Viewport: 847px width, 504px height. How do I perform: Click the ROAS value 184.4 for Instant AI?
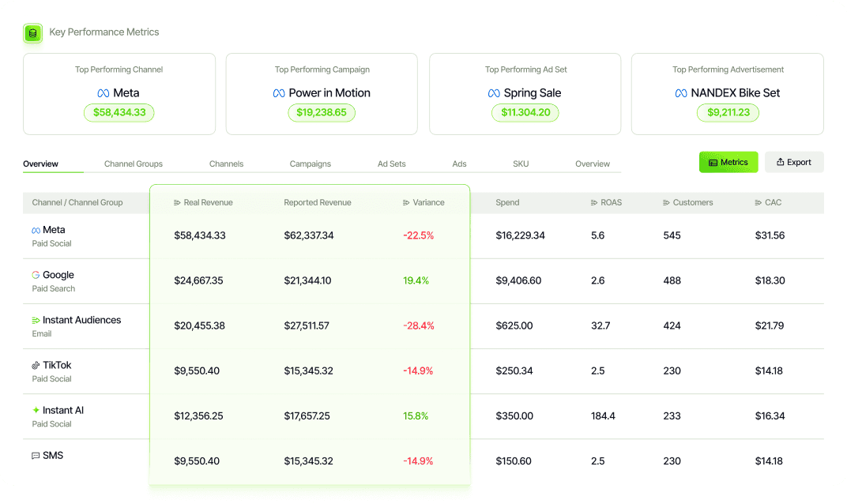pyautogui.click(x=603, y=416)
